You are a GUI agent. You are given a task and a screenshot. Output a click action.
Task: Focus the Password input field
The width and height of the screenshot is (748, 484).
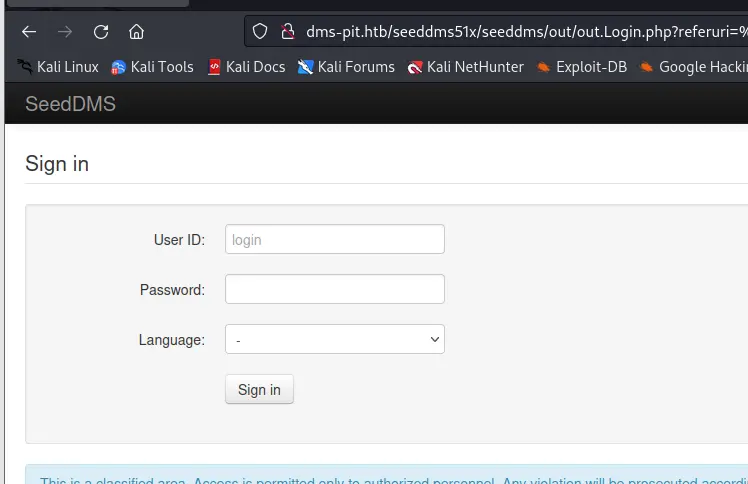tap(335, 289)
